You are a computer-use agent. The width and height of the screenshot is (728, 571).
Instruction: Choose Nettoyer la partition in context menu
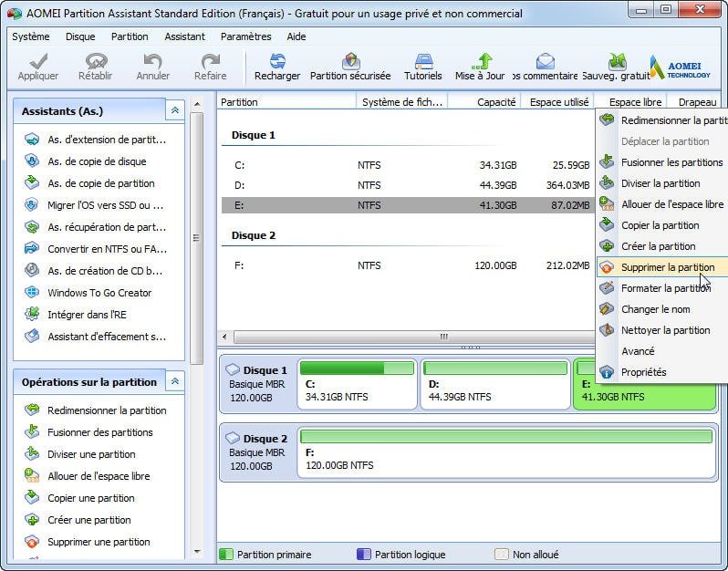pos(662,330)
